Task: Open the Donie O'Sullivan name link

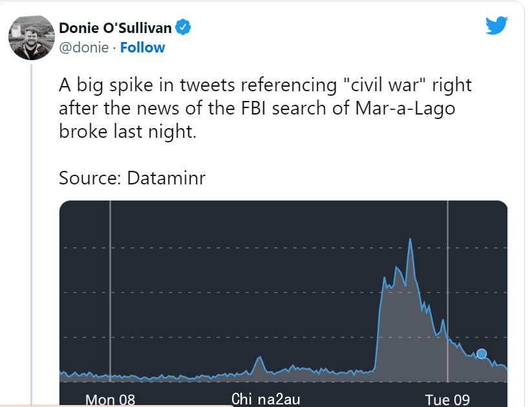Action: coord(115,28)
